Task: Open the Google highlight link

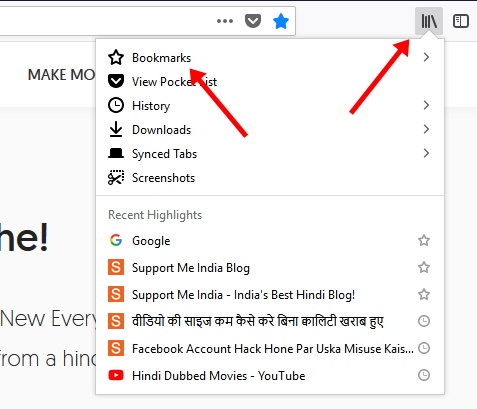Action: pyautogui.click(x=270, y=240)
